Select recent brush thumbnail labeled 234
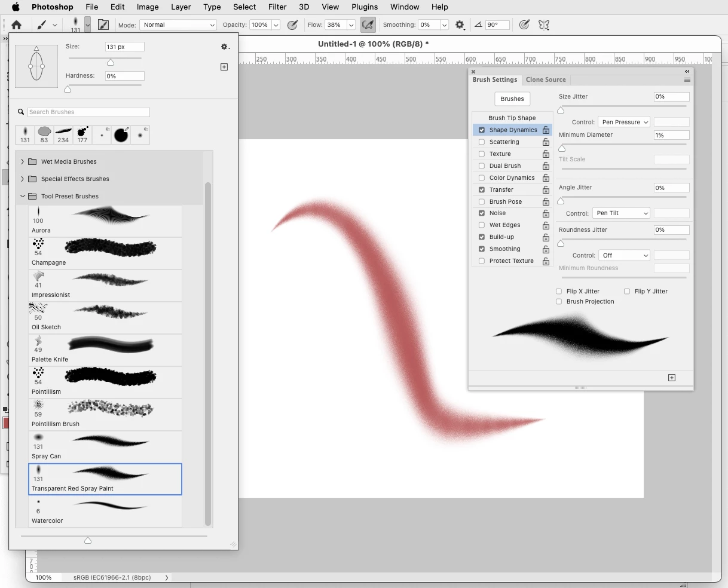 click(x=63, y=135)
